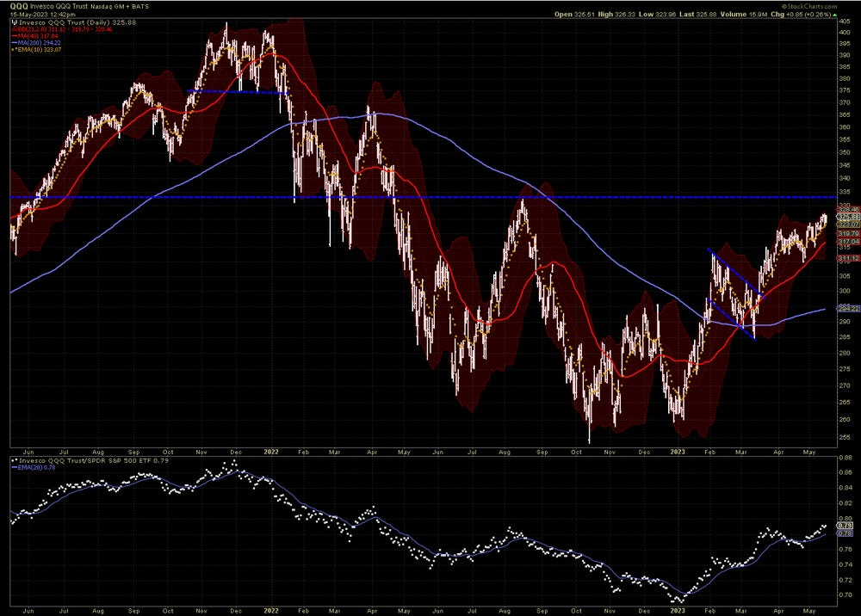Click the EMA(20) 0.78 legend entry
Viewport: 861px width, 616px height.
pos(33,468)
